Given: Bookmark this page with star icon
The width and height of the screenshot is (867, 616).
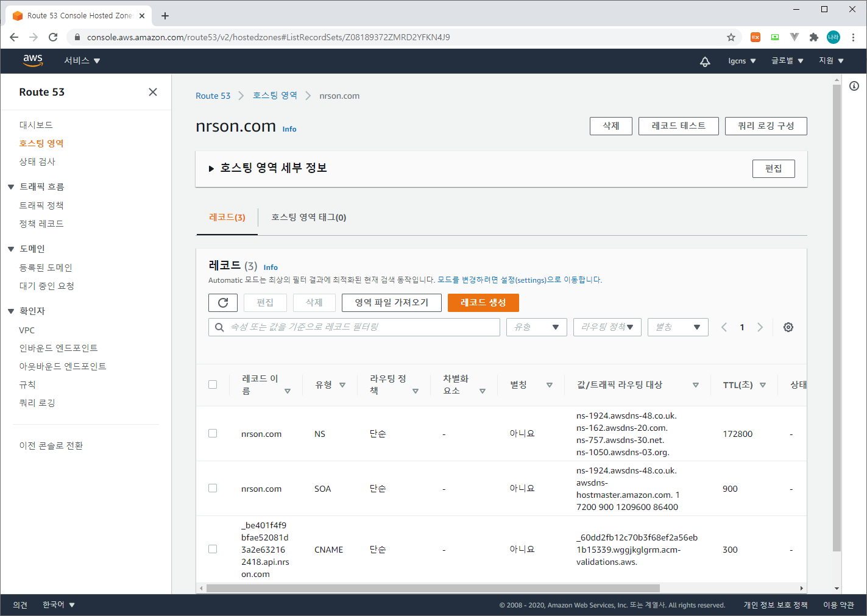Looking at the screenshot, I should tap(731, 37).
